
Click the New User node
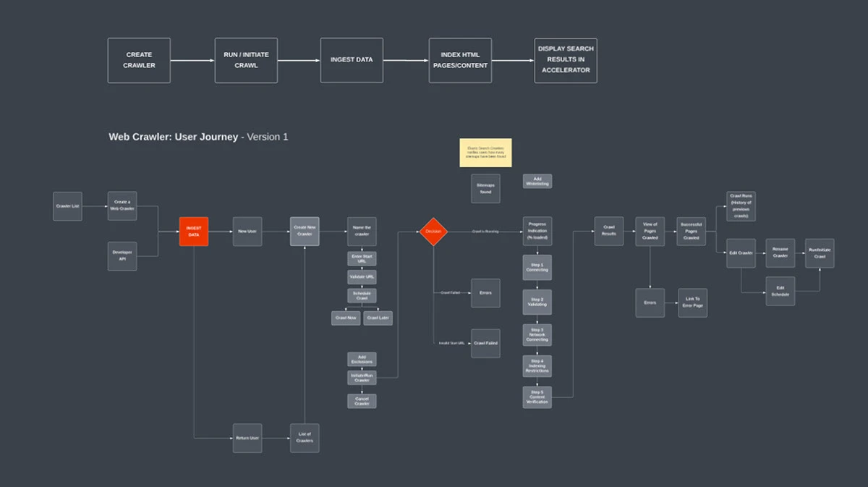pos(247,231)
